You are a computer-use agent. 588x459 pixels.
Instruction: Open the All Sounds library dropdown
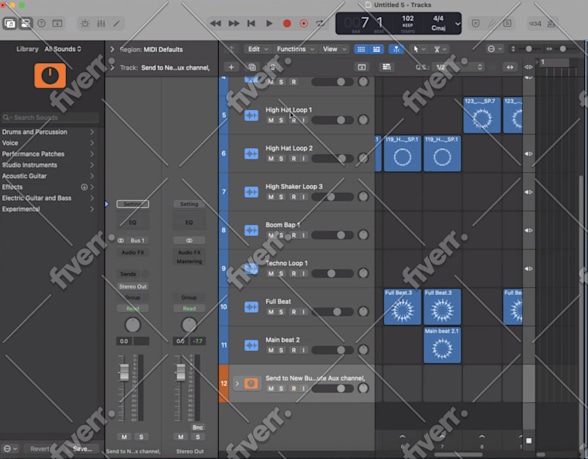63,49
